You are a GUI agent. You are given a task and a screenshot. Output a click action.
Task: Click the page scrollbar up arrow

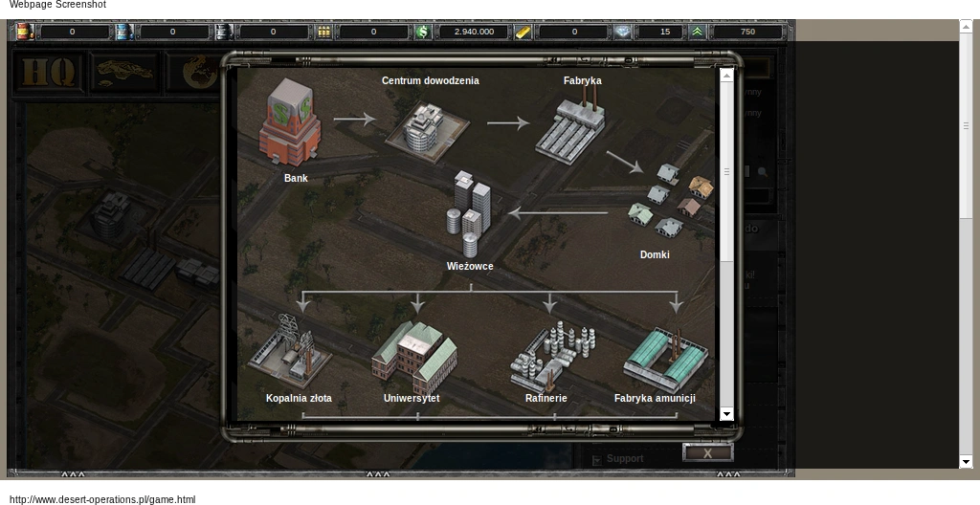tap(966, 26)
